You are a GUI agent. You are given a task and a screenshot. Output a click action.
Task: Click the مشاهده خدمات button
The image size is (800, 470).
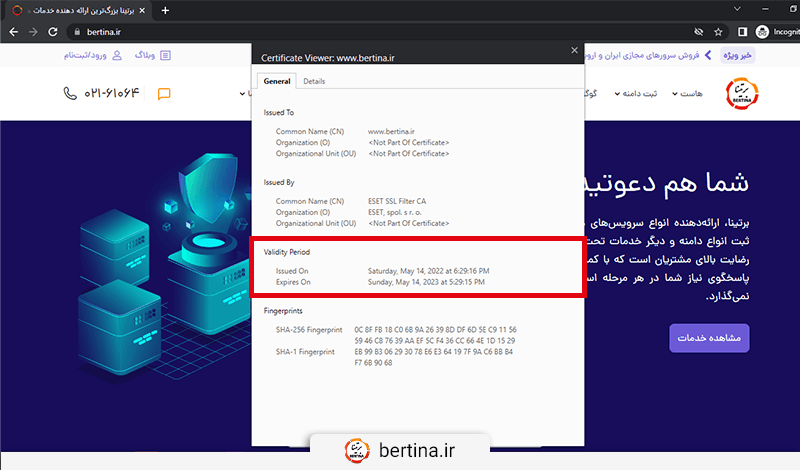(709, 338)
